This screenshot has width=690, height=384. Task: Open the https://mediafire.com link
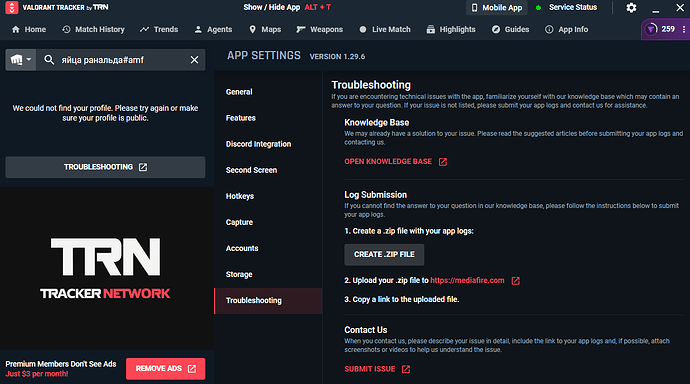[x=467, y=281]
